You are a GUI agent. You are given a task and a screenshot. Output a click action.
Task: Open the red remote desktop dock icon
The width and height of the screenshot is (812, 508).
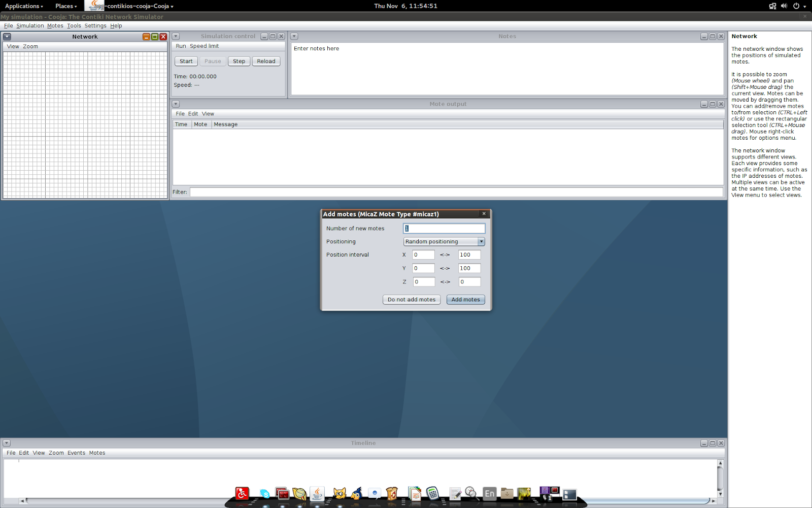point(282,493)
